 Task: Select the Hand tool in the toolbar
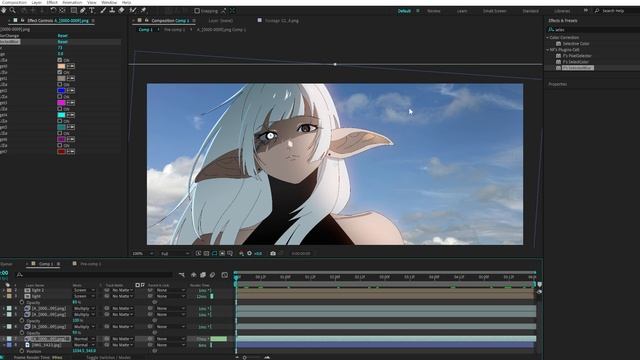[x=4, y=10]
